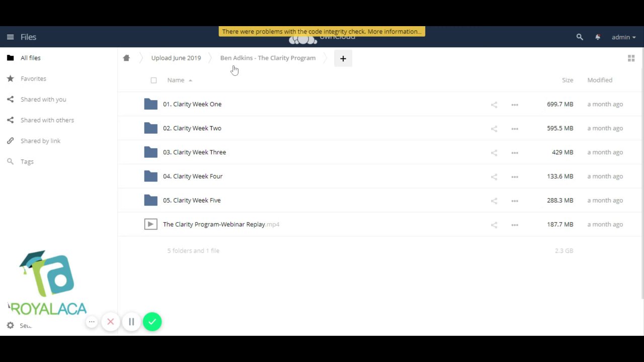Sort by the Size column header

pyautogui.click(x=568, y=80)
